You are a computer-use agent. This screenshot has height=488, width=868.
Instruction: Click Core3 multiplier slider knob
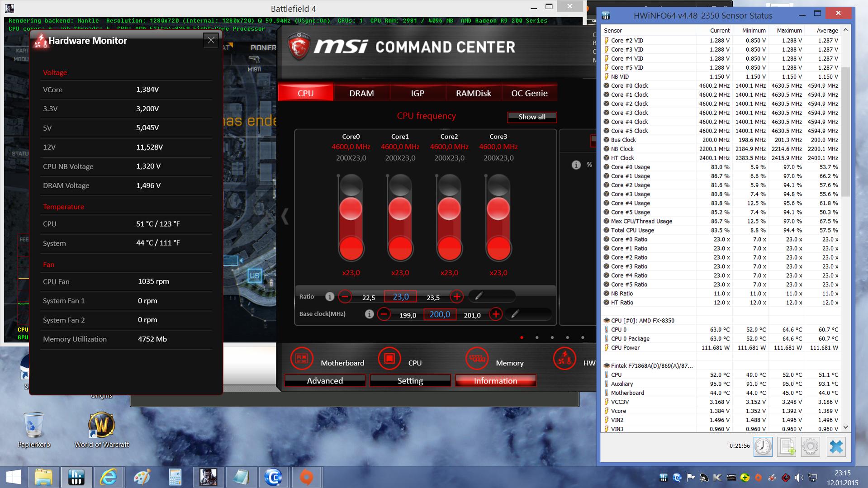point(498,208)
